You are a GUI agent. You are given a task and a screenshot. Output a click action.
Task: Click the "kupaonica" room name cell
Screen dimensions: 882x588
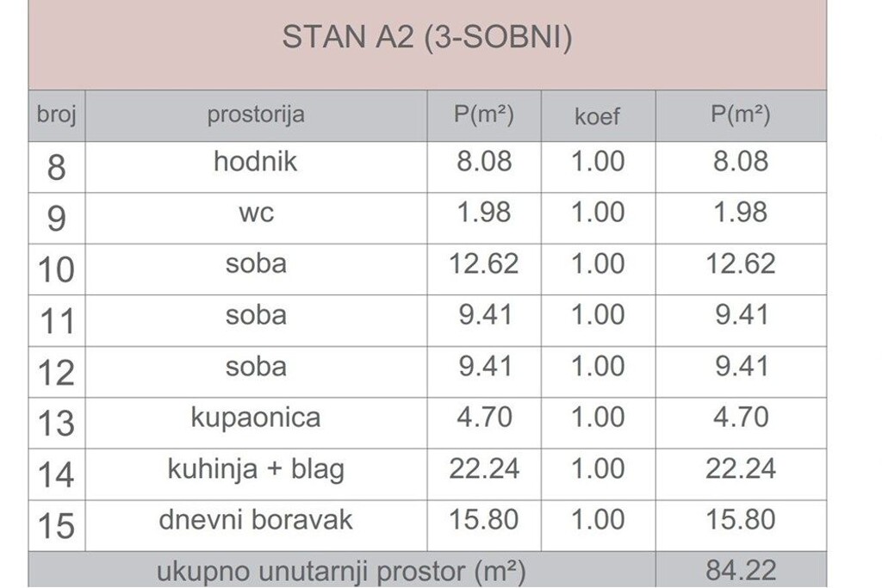[x=256, y=418]
